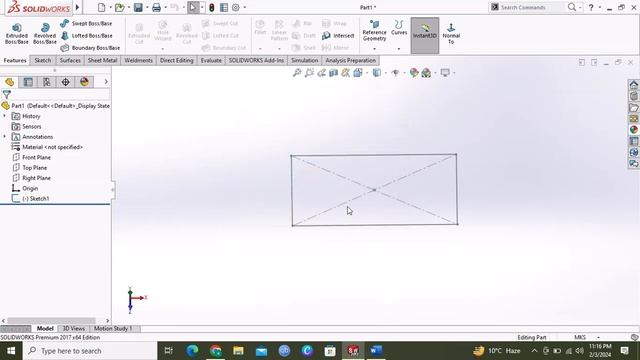Click the Rebuild traffic light icon
Screen dimensions: 640x360
[x=211, y=7]
